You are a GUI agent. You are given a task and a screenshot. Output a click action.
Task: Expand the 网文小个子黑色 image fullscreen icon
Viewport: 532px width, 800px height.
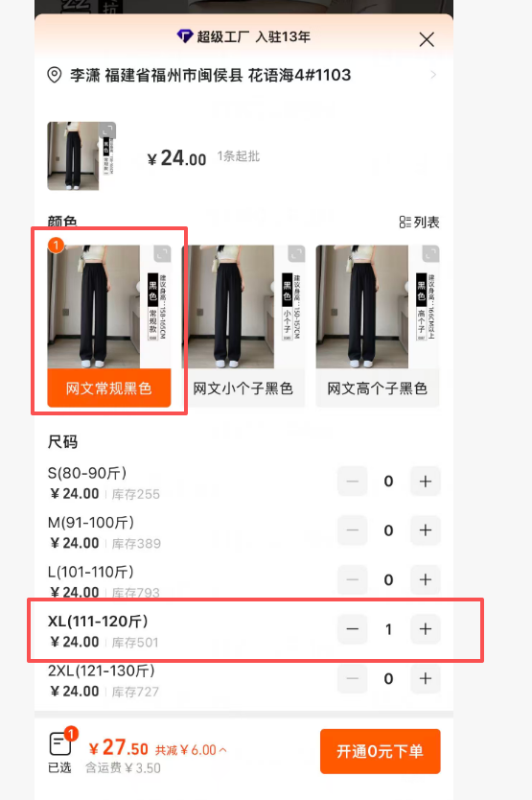(296, 253)
